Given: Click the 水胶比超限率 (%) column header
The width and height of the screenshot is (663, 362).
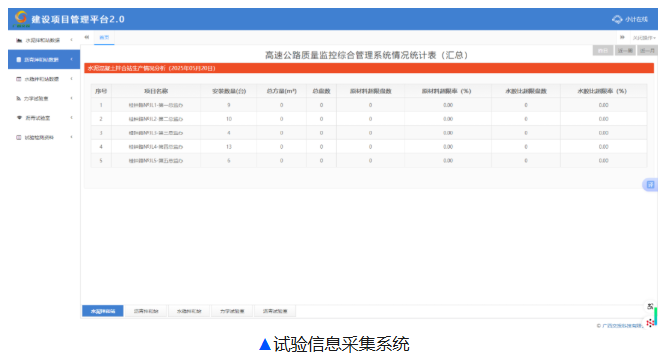Looking at the screenshot, I should tap(603, 91).
